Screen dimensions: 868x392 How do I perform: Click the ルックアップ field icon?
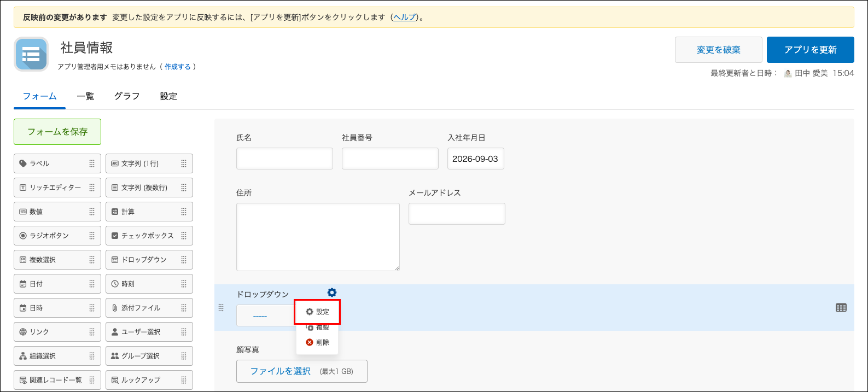(115, 380)
